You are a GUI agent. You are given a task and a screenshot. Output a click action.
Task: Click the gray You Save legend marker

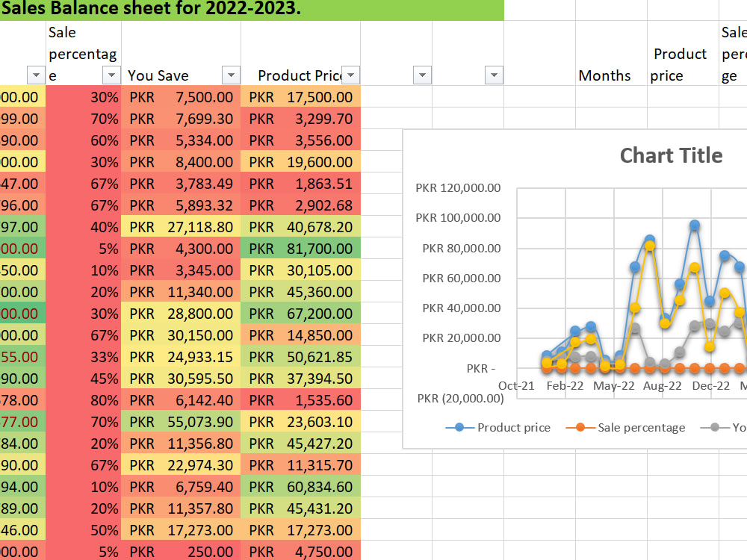point(713,427)
